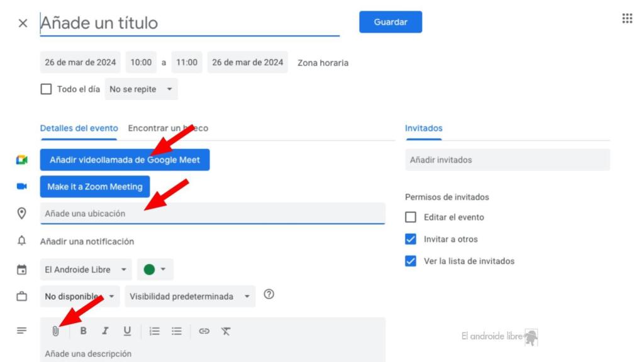This screenshot has height=362, width=644.
Task: Toggle italic formatting
Action: [x=105, y=331]
